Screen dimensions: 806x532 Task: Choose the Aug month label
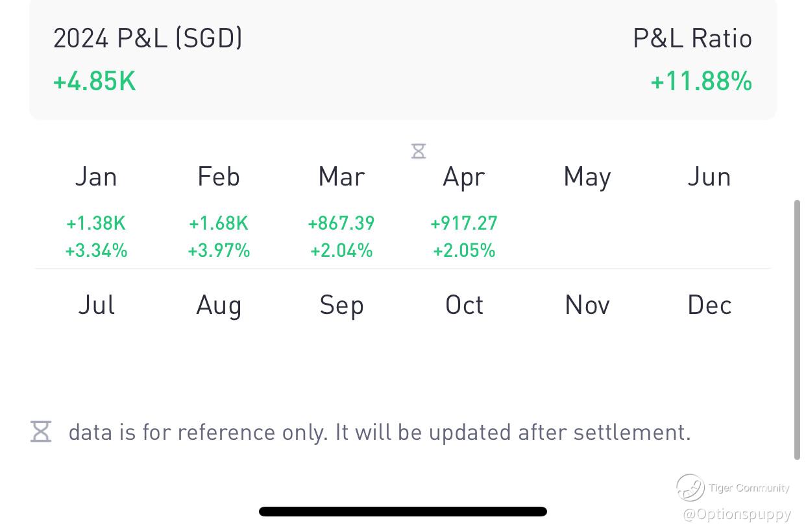[x=219, y=305]
